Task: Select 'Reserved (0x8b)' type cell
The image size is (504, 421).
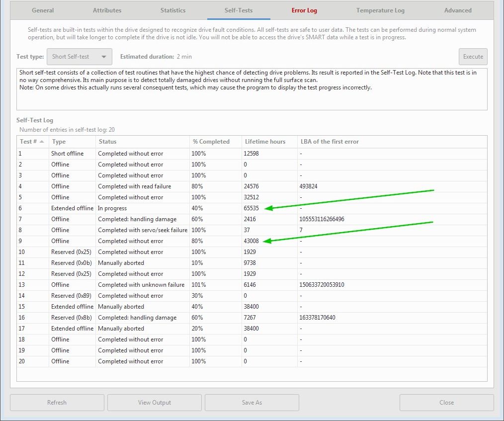Action: click(72, 318)
